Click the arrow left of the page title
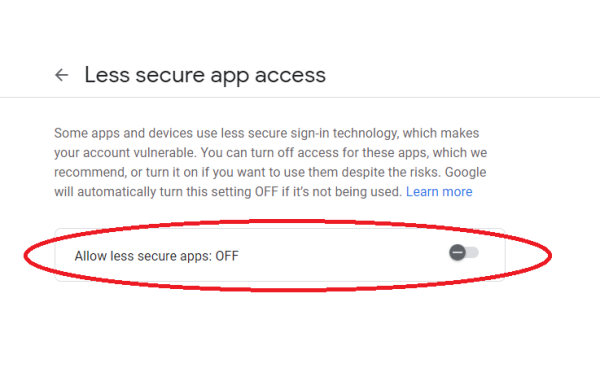 [x=62, y=75]
